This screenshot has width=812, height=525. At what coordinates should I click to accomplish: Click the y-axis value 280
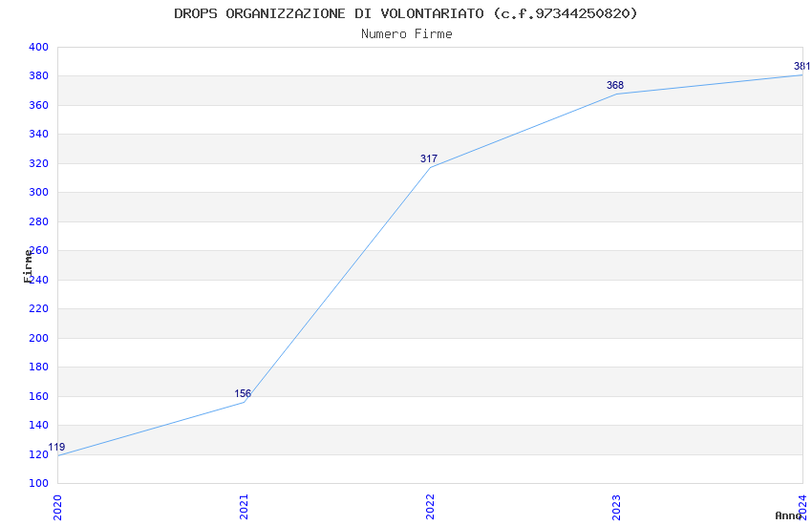38,221
